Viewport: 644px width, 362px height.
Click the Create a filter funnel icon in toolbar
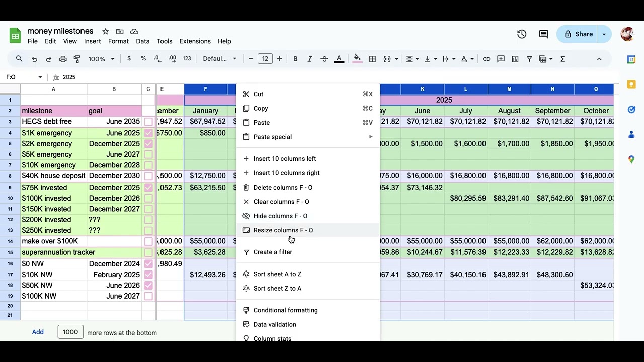tap(529, 59)
